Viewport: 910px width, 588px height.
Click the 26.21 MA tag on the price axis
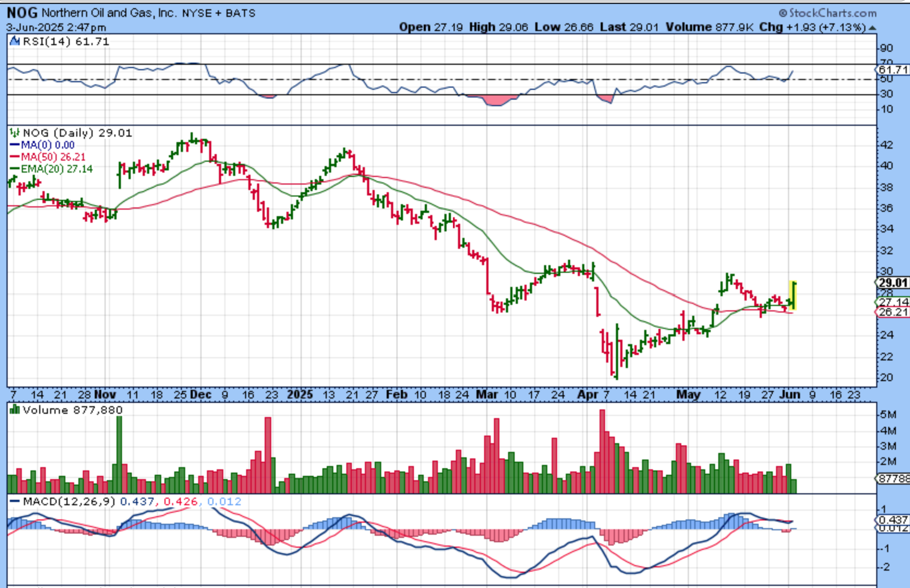tap(893, 312)
